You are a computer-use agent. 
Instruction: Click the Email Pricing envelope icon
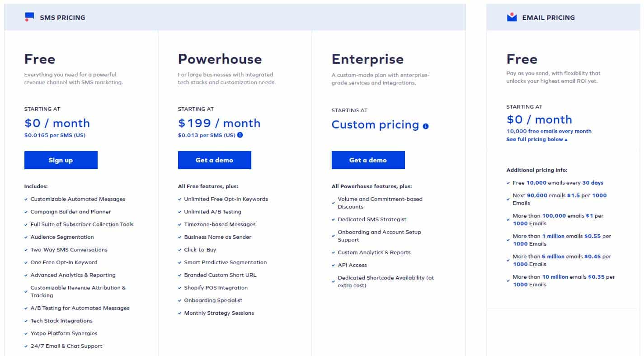[x=512, y=17]
